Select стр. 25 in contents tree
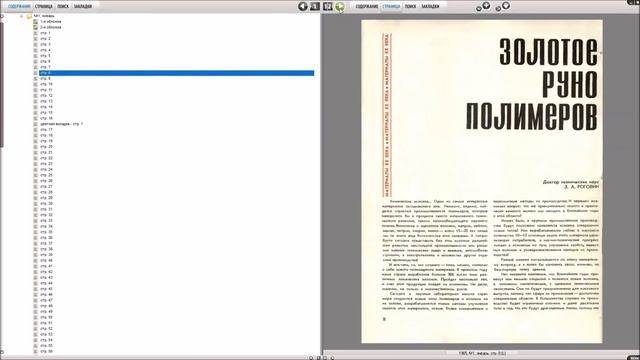Screen dimensions: 640x360 [46, 176]
